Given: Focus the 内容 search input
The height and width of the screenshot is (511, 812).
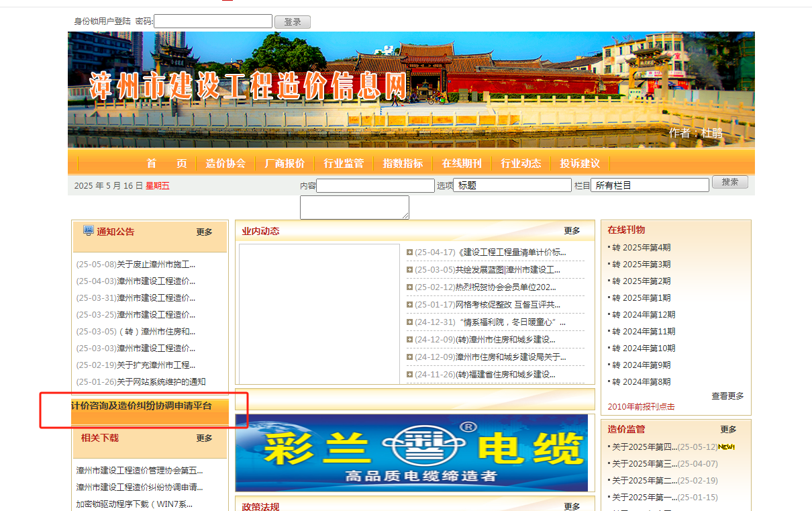Looking at the screenshot, I should coord(376,185).
